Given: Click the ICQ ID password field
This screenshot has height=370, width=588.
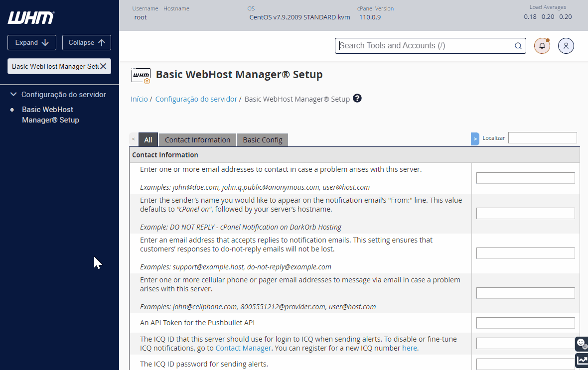Looking at the screenshot, I should click(525, 364).
